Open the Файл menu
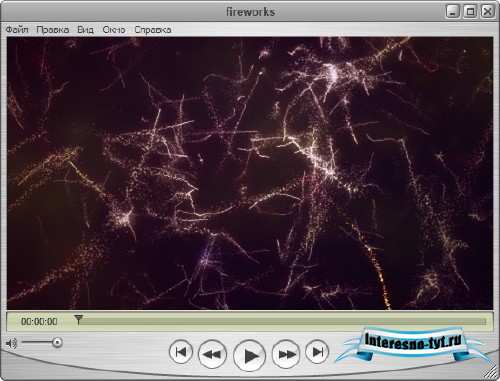This screenshot has height=381, width=500. click(x=17, y=30)
